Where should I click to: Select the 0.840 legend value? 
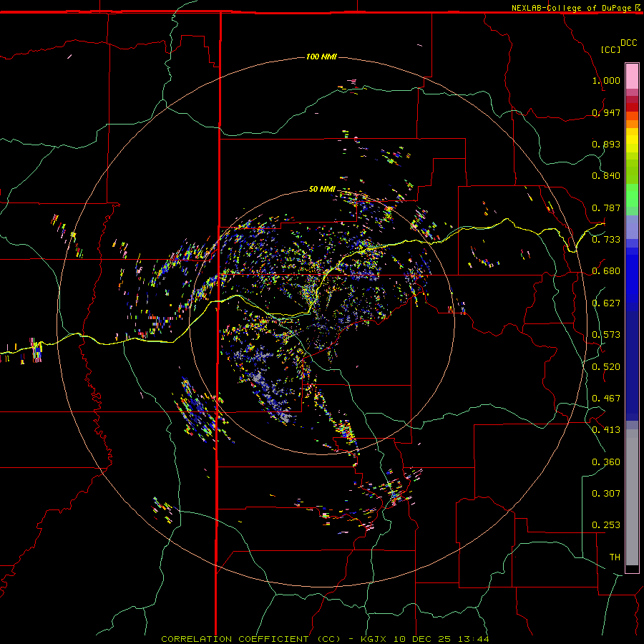coord(606,176)
